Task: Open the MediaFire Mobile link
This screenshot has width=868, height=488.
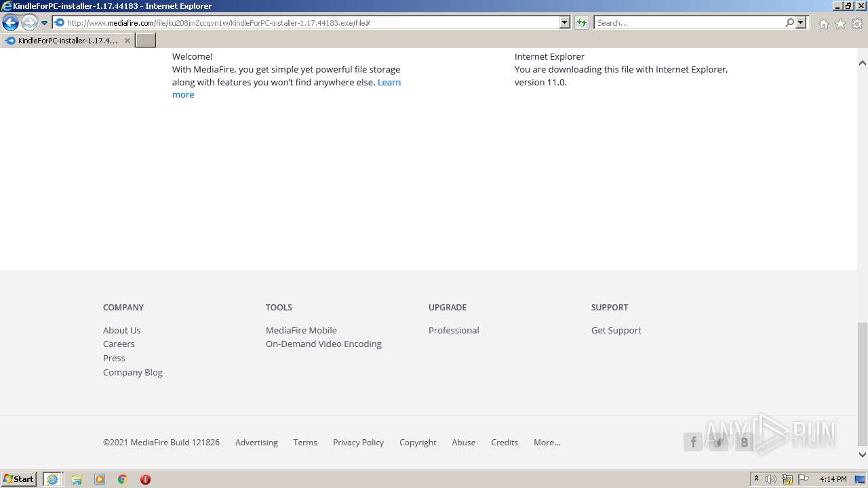Action: click(x=301, y=330)
